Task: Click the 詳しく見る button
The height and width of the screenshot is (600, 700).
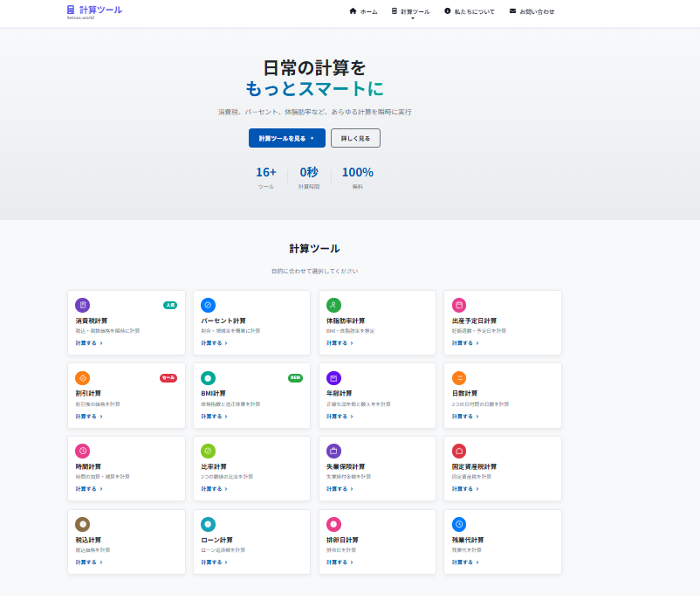Action: pyautogui.click(x=354, y=137)
